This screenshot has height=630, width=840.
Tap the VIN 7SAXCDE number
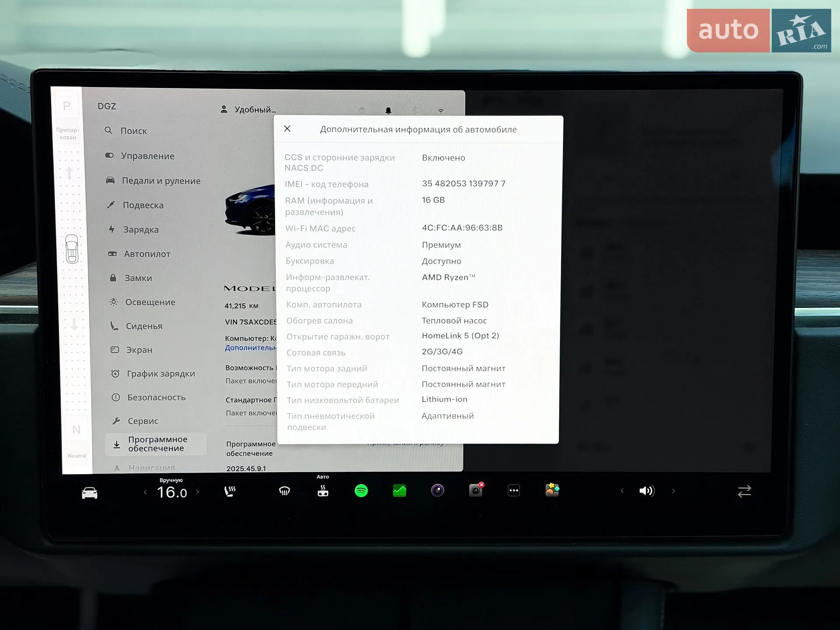click(251, 322)
